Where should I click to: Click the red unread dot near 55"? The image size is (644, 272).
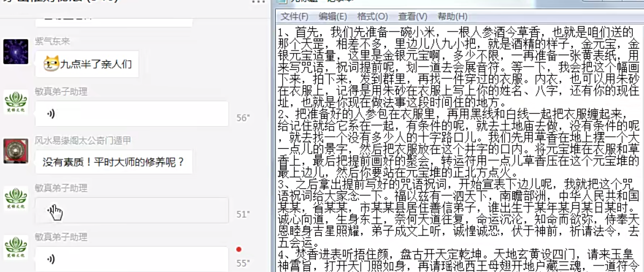pyautogui.click(x=239, y=249)
